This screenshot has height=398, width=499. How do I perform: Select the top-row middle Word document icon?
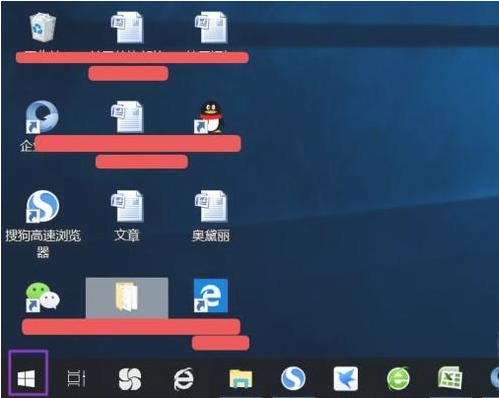point(127,28)
